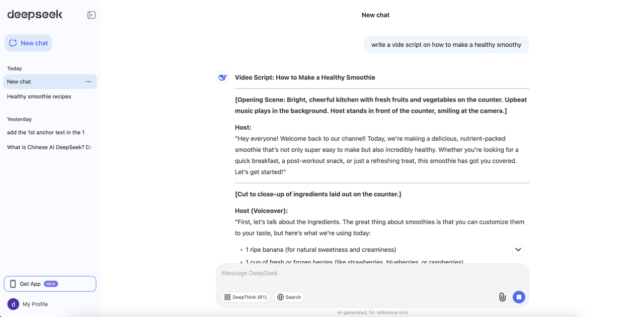Click the '1 ripe banana' bullet item
644x317 pixels.
(x=320, y=250)
